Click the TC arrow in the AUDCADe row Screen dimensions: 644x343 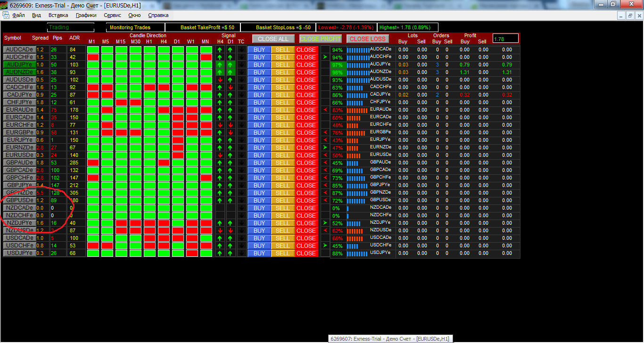(241, 49)
